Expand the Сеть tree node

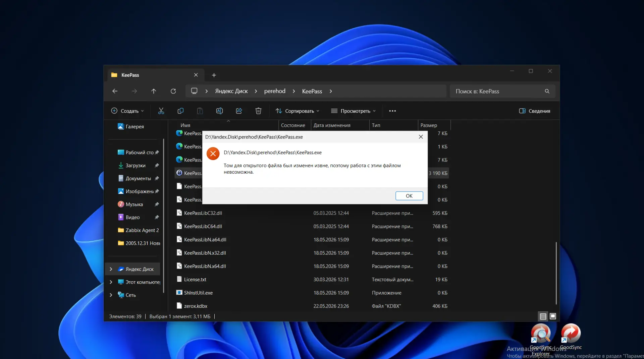[111, 295]
